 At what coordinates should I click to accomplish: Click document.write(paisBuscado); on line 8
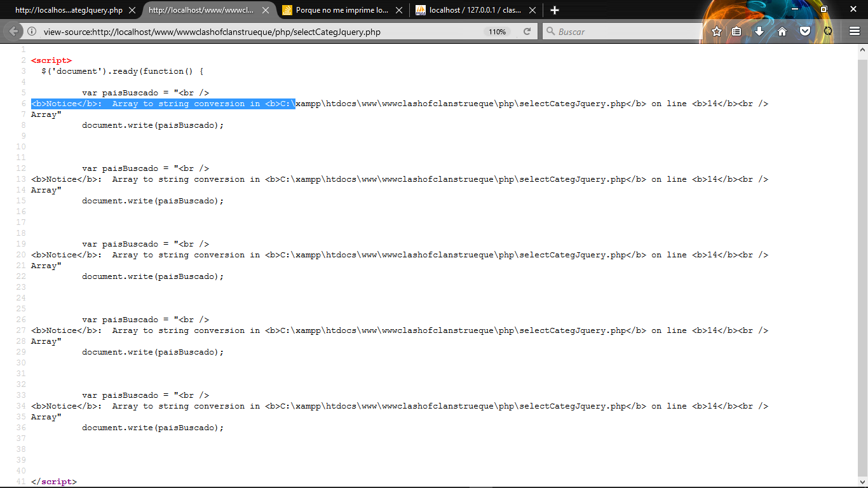pos(153,125)
